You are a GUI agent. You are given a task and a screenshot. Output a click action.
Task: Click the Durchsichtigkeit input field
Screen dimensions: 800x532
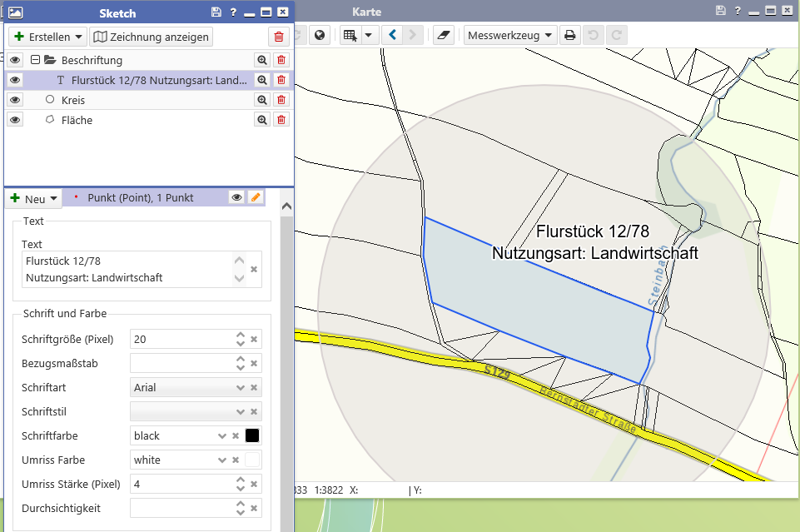196,508
